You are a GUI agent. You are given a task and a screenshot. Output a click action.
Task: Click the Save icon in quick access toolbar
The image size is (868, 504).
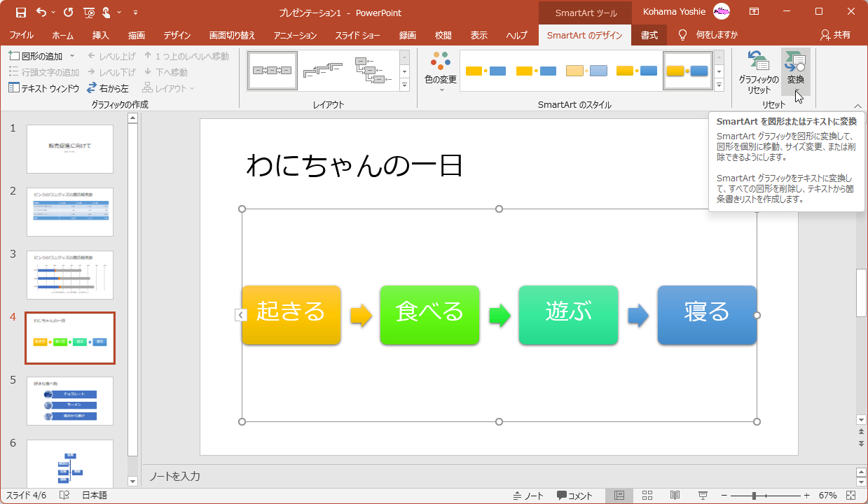(21, 12)
